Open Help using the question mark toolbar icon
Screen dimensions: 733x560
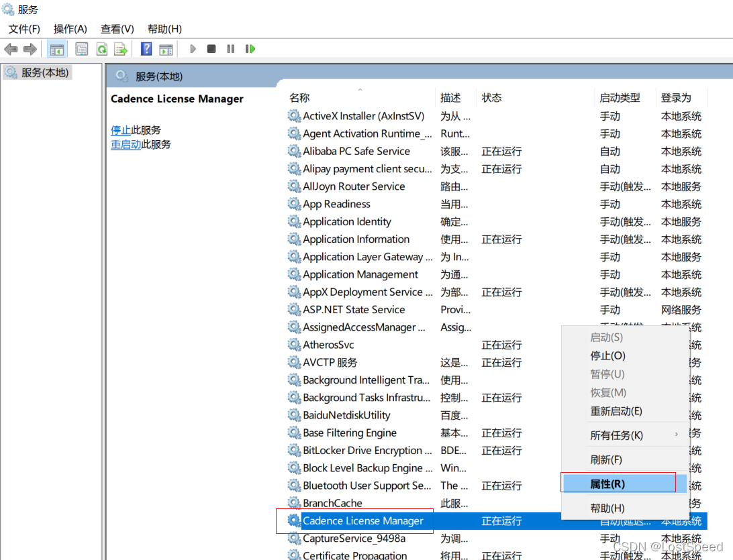pyautogui.click(x=146, y=48)
